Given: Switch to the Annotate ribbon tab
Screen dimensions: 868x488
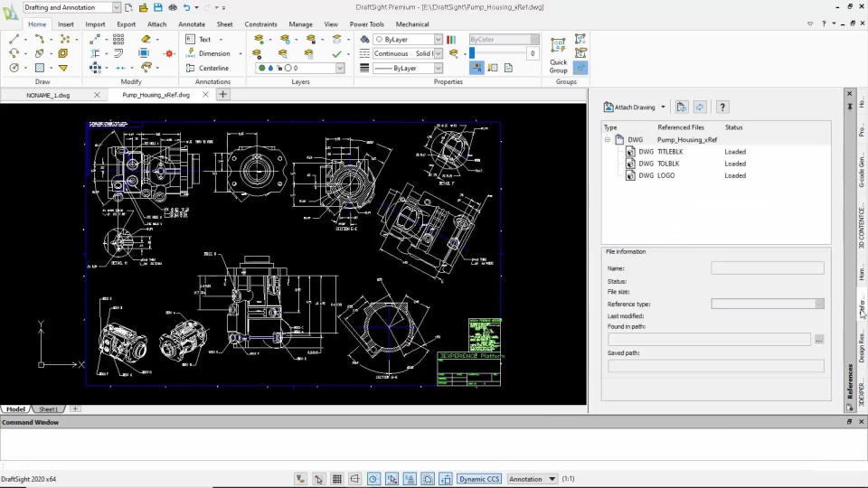Looking at the screenshot, I should click(x=192, y=24).
